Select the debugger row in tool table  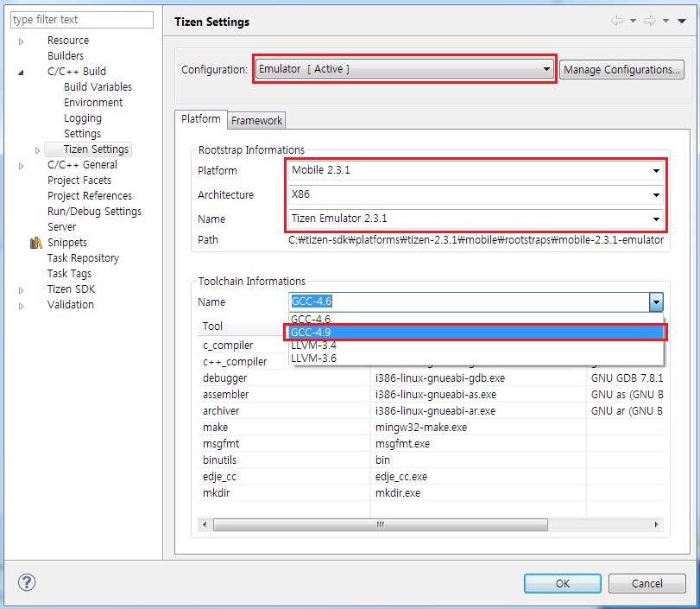(431, 378)
